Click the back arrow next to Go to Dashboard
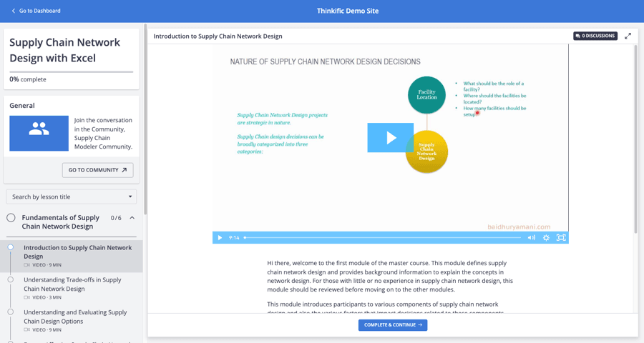 click(14, 11)
